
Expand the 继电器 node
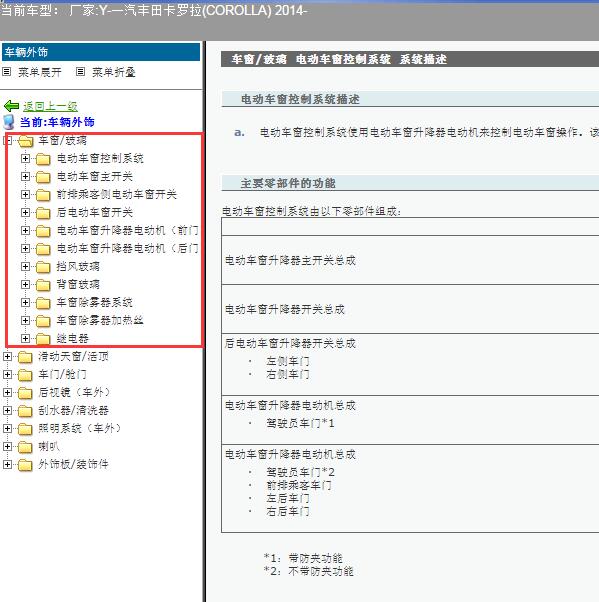pyautogui.click(x=25, y=338)
